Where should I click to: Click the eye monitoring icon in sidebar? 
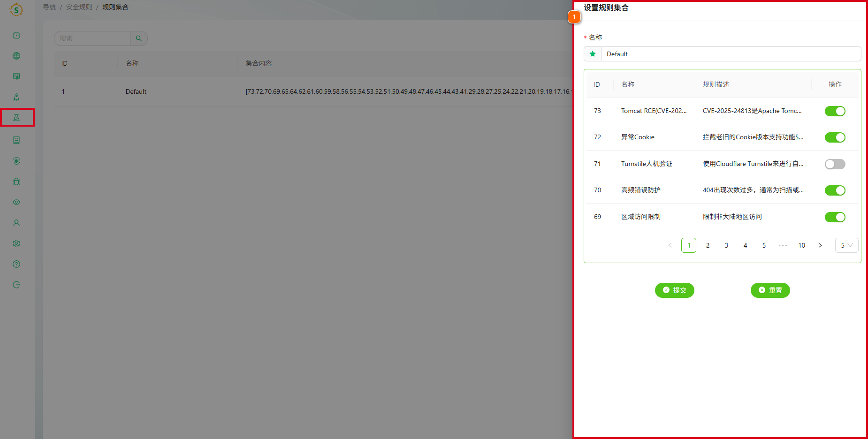pyautogui.click(x=16, y=202)
